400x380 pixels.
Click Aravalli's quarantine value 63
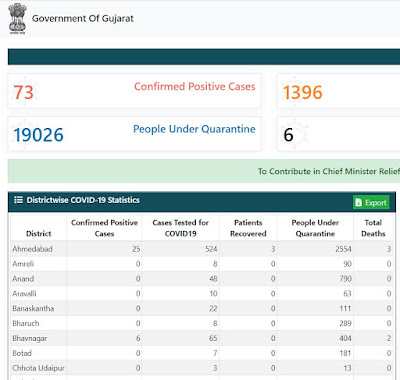coord(348,294)
